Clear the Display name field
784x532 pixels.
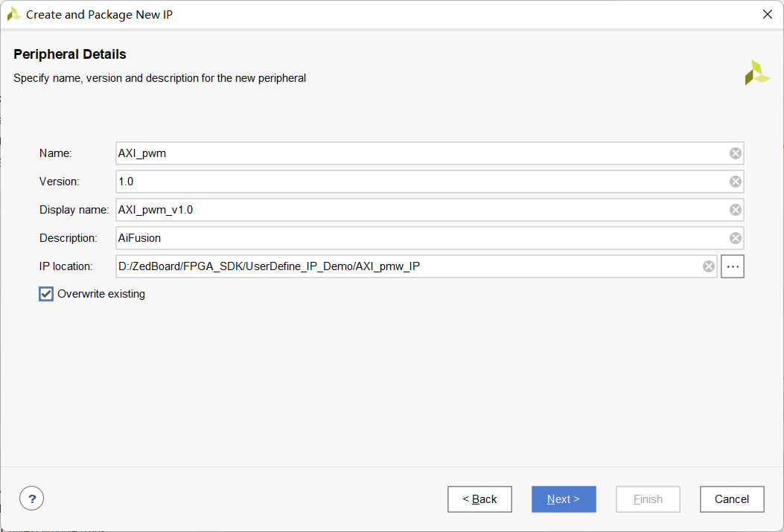pos(735,210)
